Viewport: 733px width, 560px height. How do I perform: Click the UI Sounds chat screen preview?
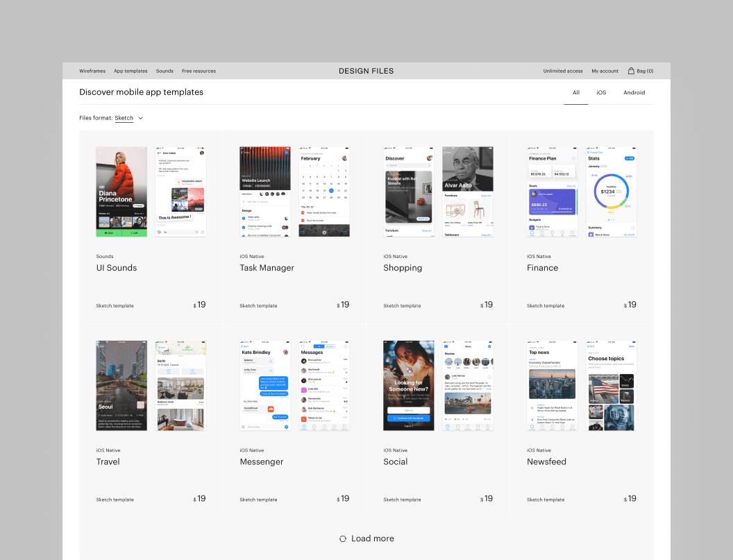181,192
